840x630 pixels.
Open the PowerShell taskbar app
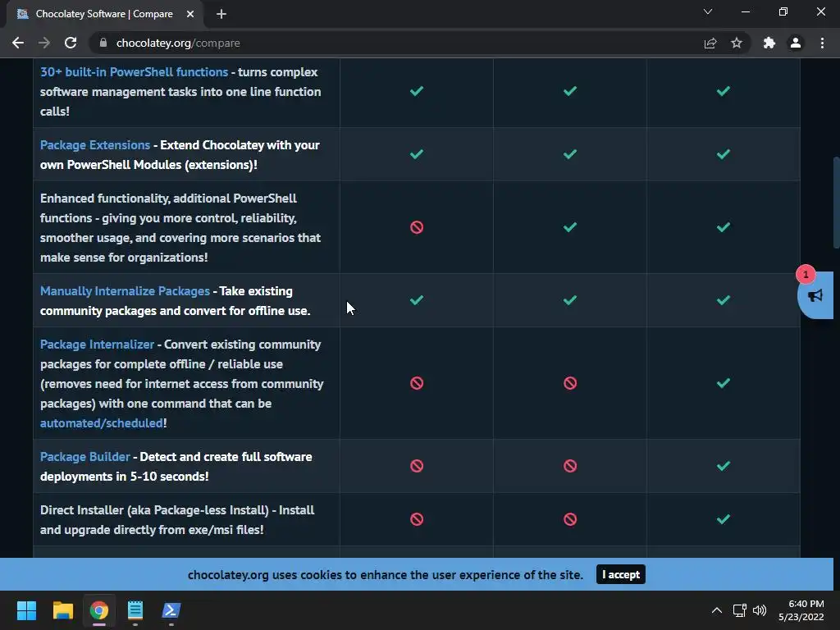[171, 610]
